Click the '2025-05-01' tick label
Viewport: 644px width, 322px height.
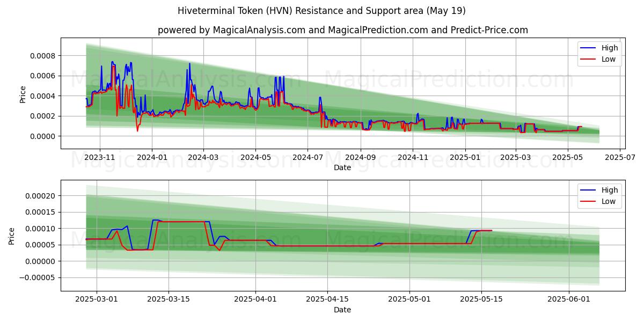point(409,299)
